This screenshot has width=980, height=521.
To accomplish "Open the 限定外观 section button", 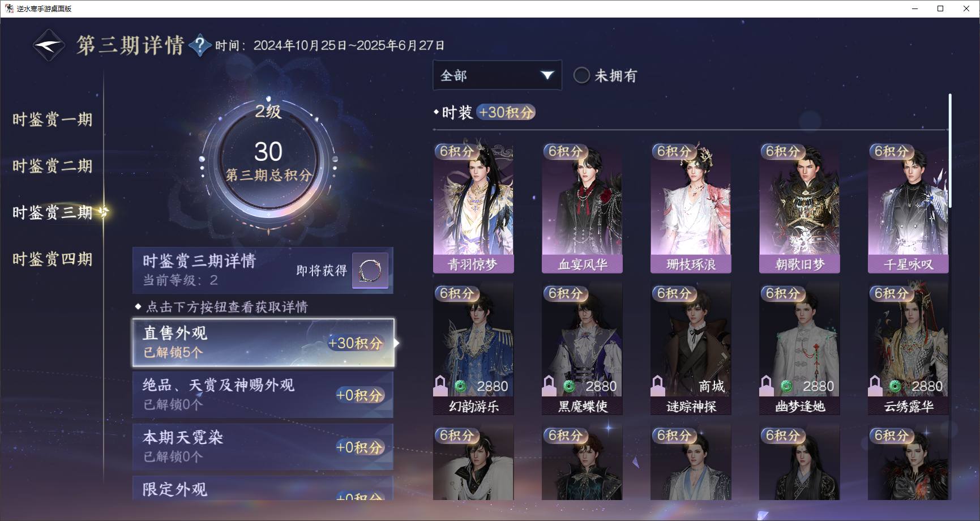I will [263, 488].
